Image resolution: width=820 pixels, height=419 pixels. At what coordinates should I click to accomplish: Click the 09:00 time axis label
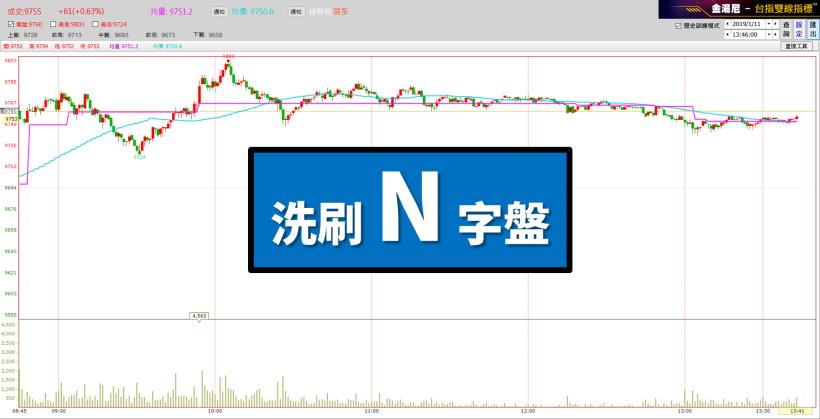pos(59,411)
